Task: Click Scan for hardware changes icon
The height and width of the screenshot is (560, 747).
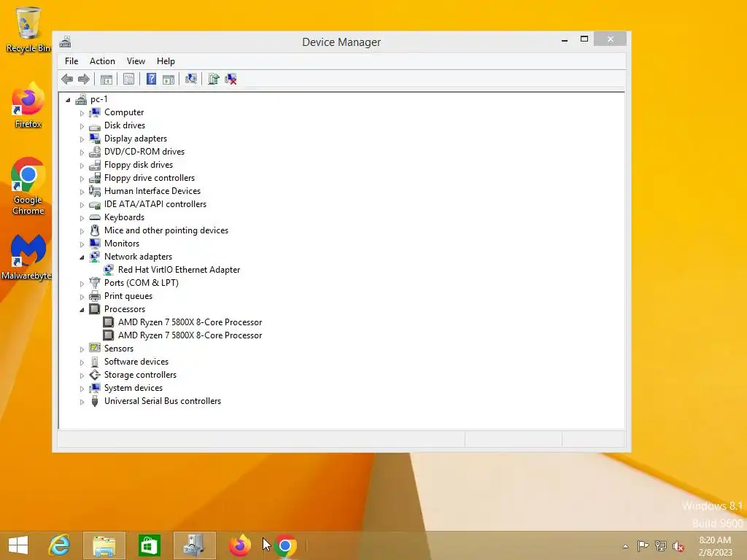Action: pos(191,79)
